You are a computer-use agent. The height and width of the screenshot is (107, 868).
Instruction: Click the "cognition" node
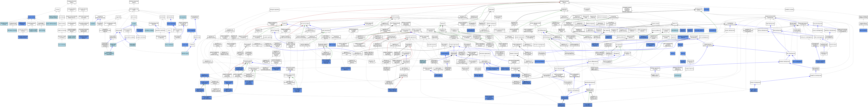(674, 37)
